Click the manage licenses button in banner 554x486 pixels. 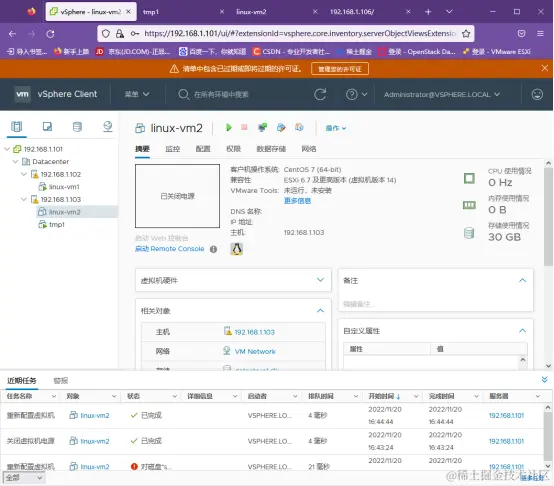[340, 69]
